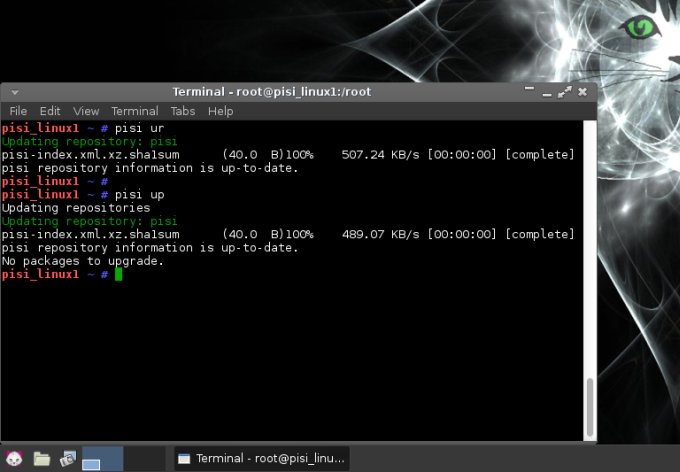Open the Tabs menu
Screen dimensions: 680x472
pyautogui.click(x=183, y=111)
